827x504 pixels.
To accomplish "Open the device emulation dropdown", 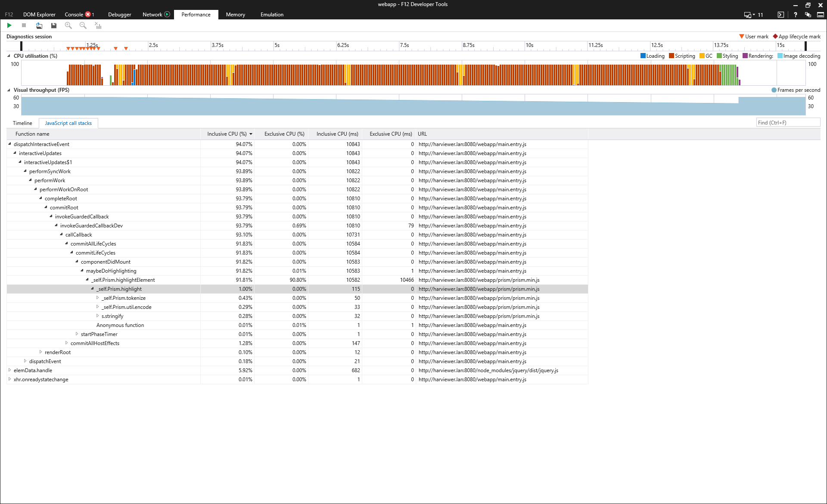I will click(753, 15).
